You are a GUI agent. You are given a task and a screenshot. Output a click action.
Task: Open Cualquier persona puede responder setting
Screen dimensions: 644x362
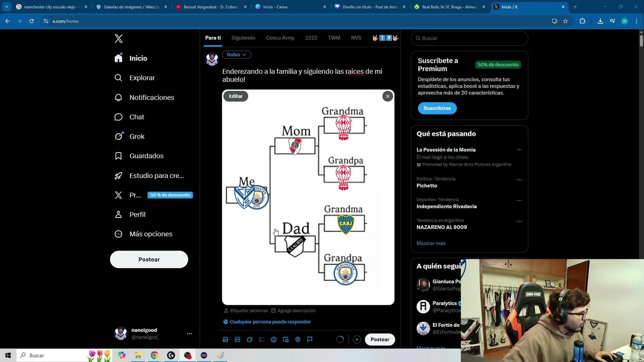tap(267, 322)
